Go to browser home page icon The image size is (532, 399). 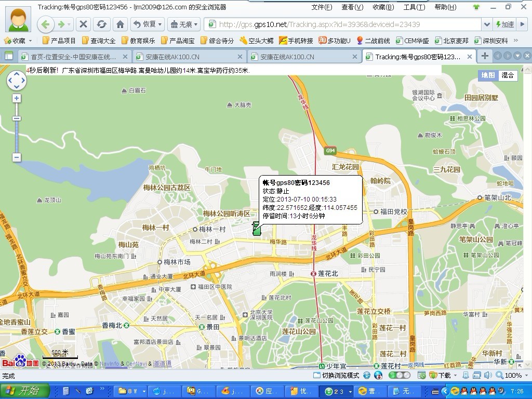120,24
